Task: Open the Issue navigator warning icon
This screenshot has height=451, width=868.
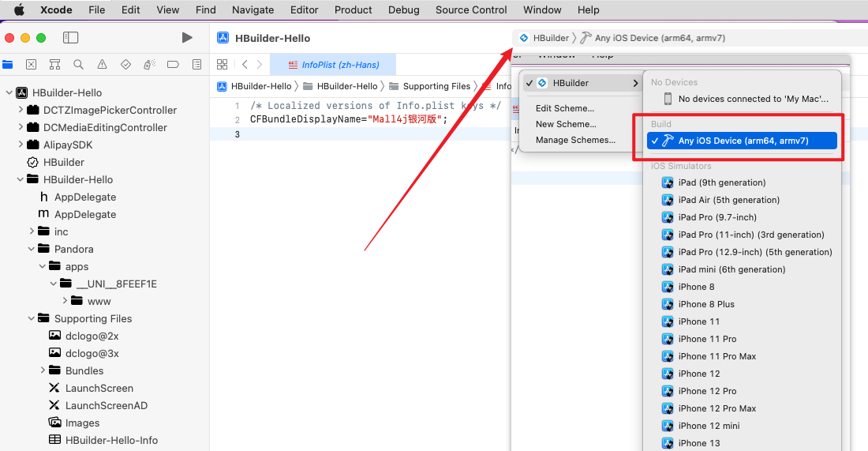Action: click(102, 65)
